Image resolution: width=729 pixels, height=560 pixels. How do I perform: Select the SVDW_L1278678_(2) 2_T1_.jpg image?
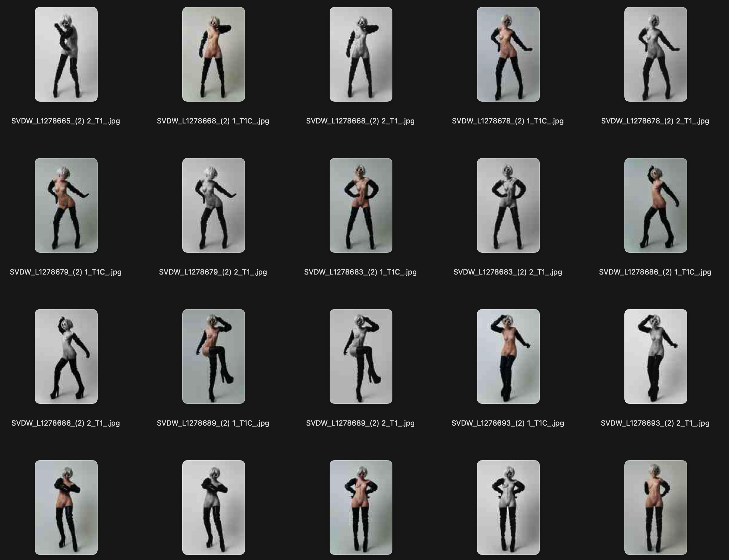coord(655,53)
